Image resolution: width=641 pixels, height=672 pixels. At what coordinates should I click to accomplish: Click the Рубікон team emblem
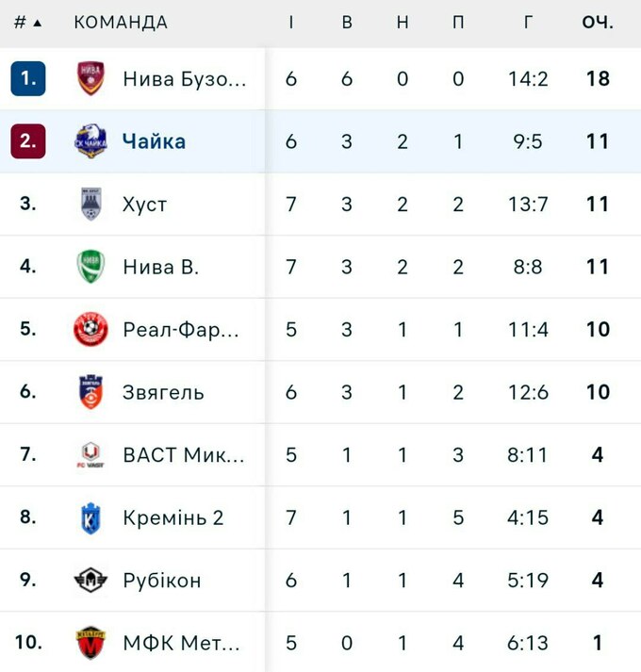90,580
